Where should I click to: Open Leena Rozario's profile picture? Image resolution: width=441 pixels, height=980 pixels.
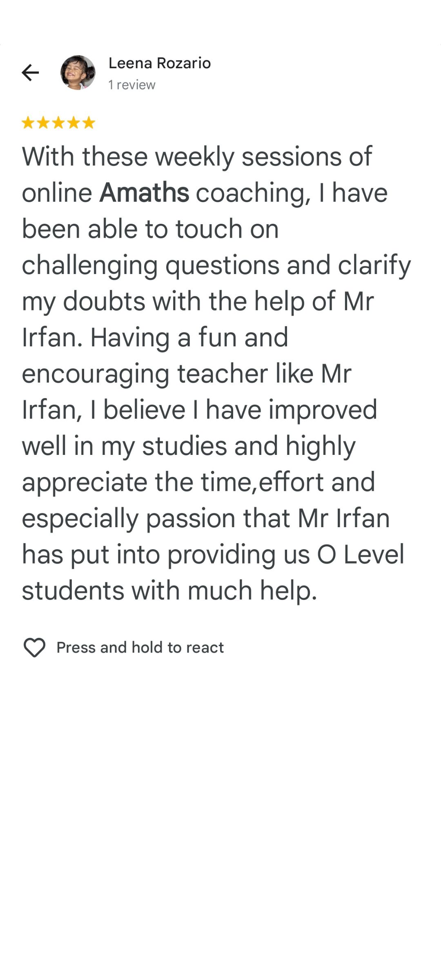coord(78,73)
